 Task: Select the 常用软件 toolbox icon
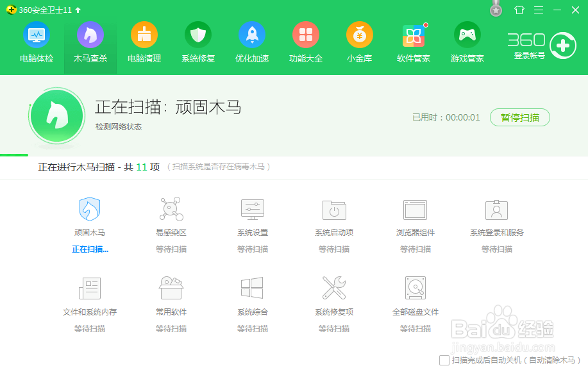point(171,288)
